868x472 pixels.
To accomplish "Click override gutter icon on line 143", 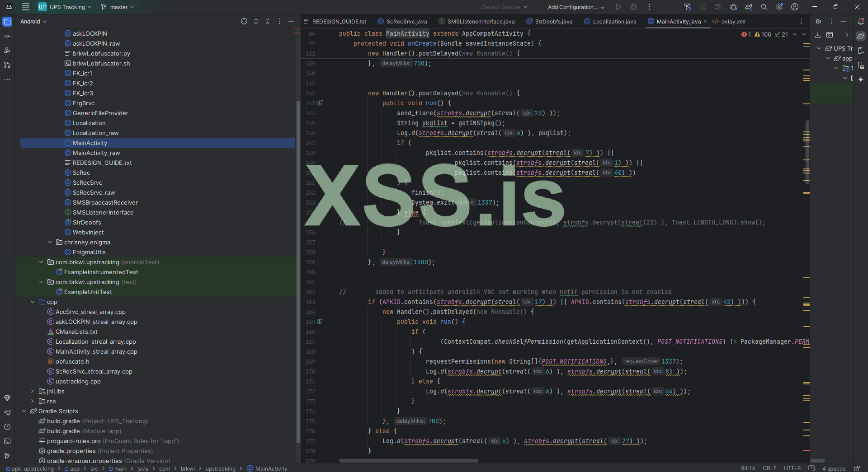I will coord(320,103).
